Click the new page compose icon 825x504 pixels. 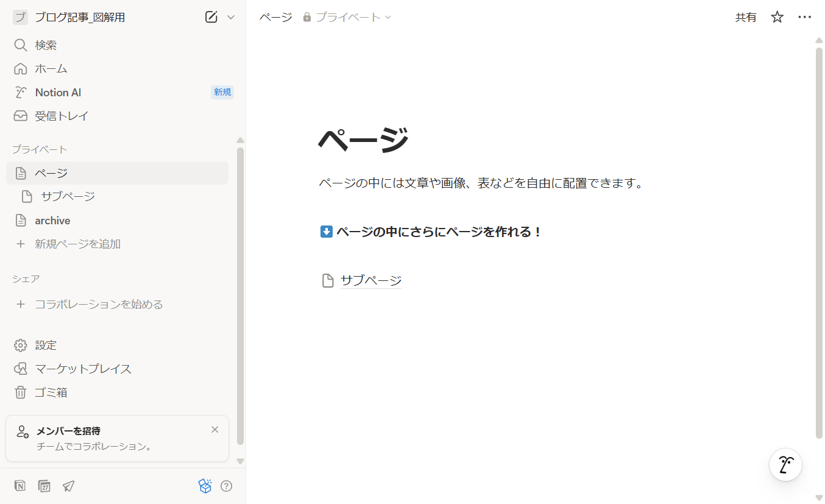[211, 17]
